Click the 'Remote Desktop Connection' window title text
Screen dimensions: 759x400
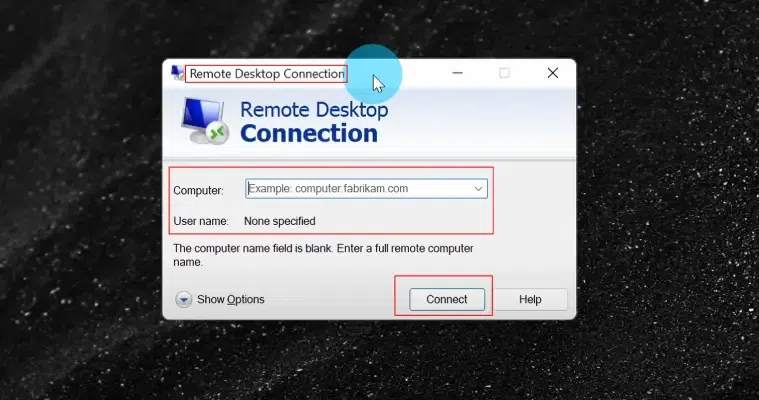click(x=267, y=74)
